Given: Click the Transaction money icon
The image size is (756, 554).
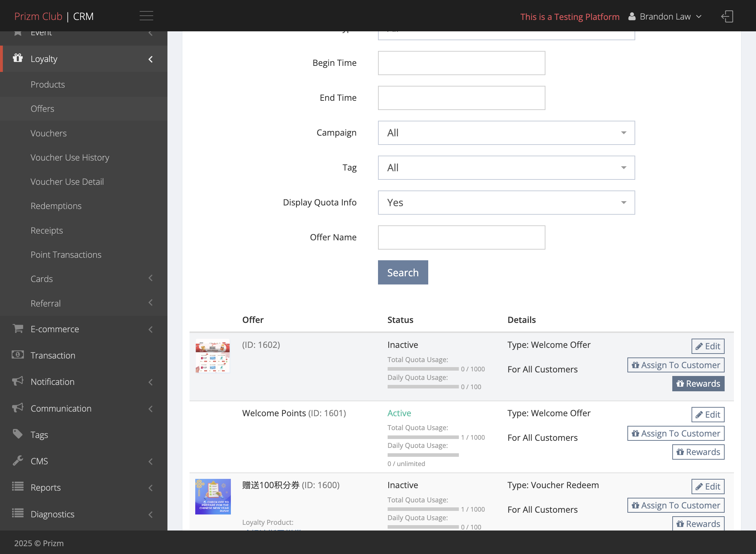Looking at the screenshot, I should 18,355.
